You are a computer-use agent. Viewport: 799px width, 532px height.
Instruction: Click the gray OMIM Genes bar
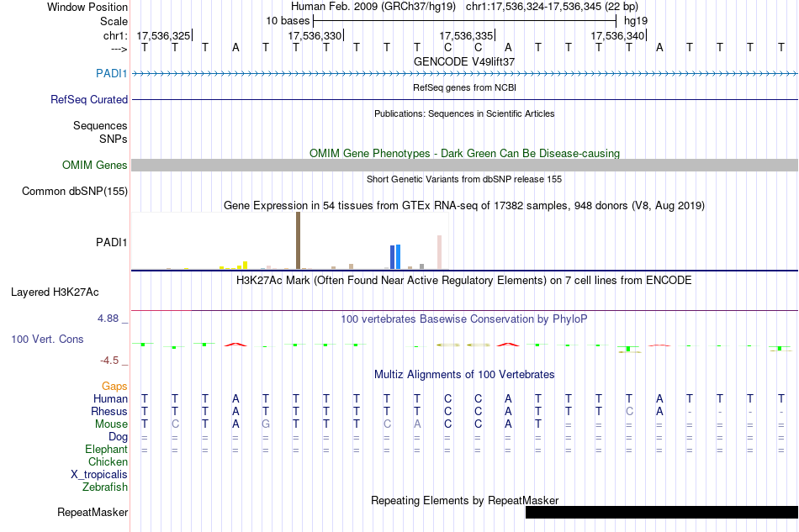[x=465, y=165]
